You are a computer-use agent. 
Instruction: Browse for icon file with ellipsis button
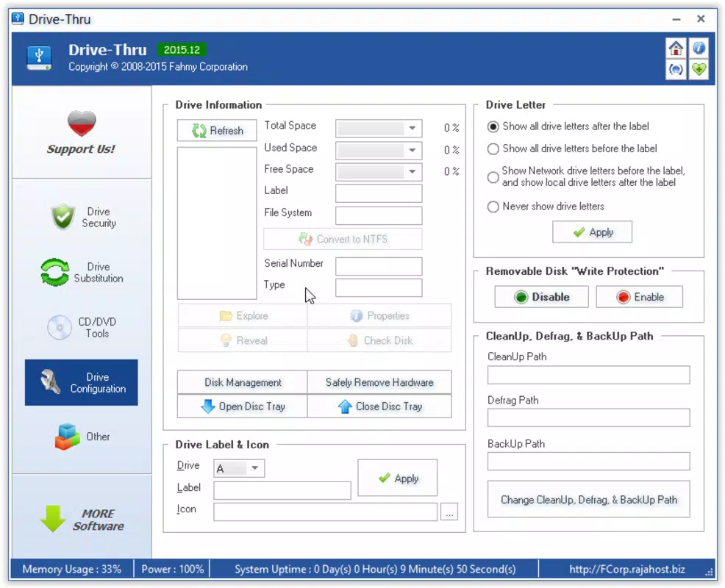coord(449,512)
